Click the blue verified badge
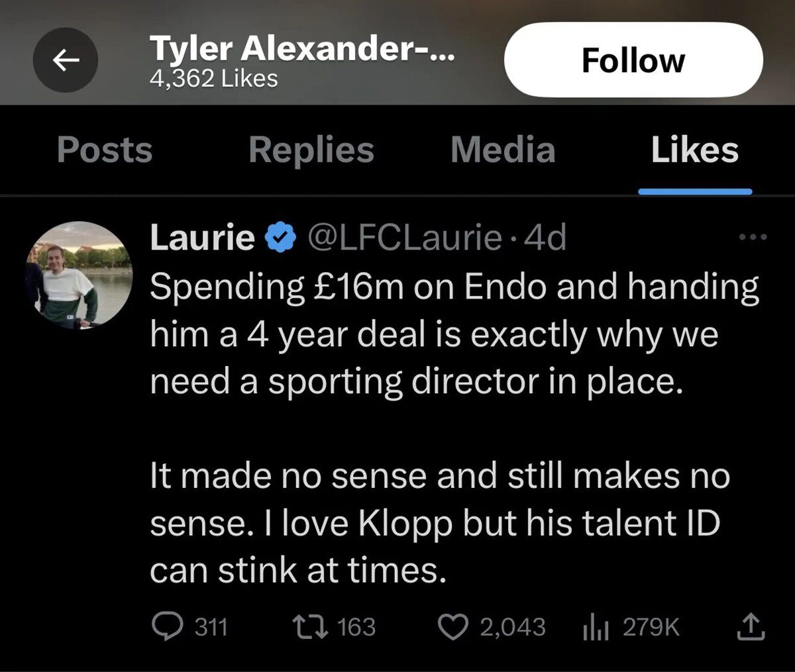The image size is (795, 672). point(281,238)
